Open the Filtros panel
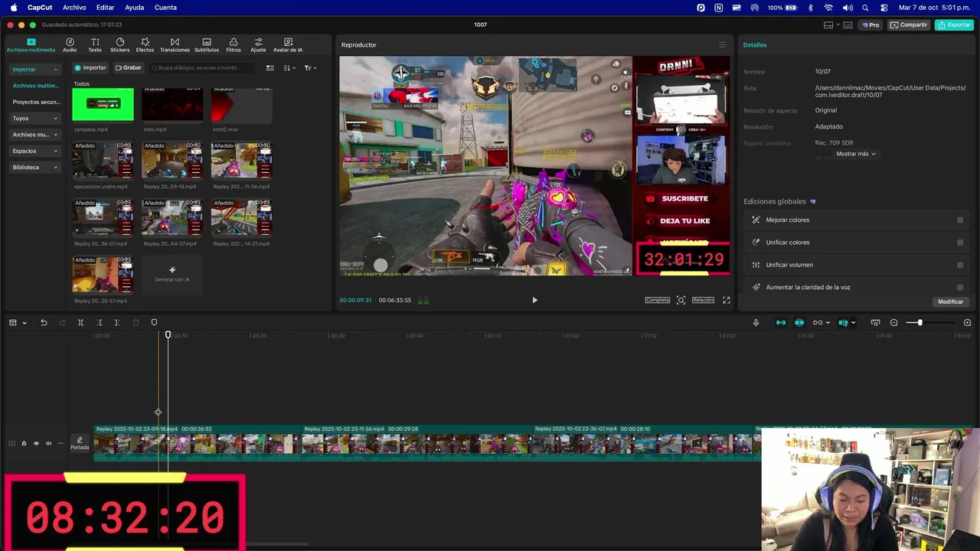Image resolution: width=980 pixels, height=551 pixels. click(x=234, y=45)
